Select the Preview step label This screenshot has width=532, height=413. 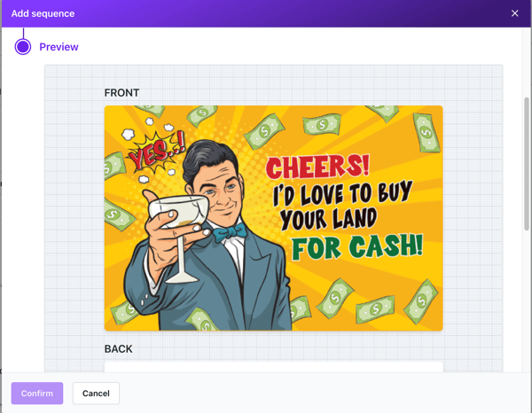tap(59, 47)
